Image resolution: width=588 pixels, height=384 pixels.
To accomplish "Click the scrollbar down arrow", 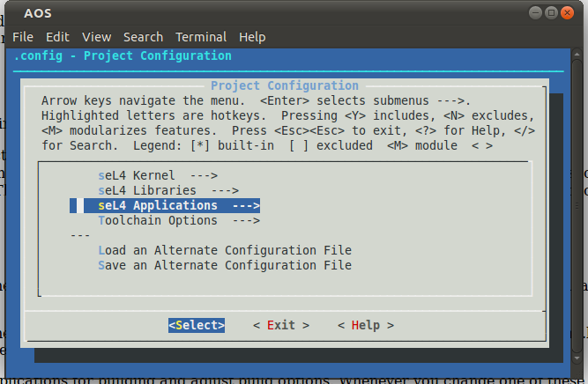I will tap(577, 358).
